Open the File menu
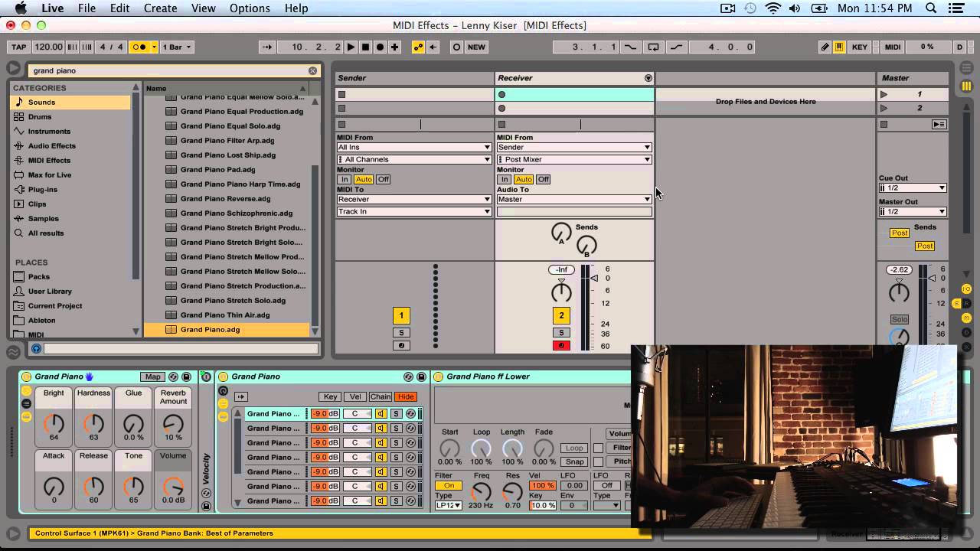Screen dimensions: 980x551 point(87,8)
